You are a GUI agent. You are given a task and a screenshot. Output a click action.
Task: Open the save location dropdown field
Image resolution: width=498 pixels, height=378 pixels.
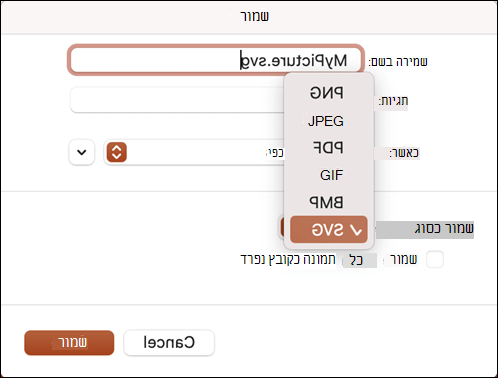pyautogui.click(x=194, y=152)
